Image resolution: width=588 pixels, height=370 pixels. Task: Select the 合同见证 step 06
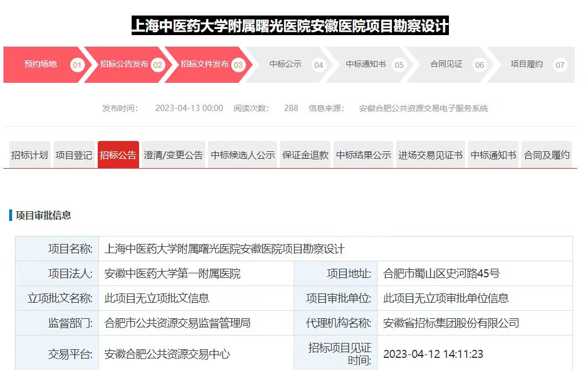click(450, 64)
